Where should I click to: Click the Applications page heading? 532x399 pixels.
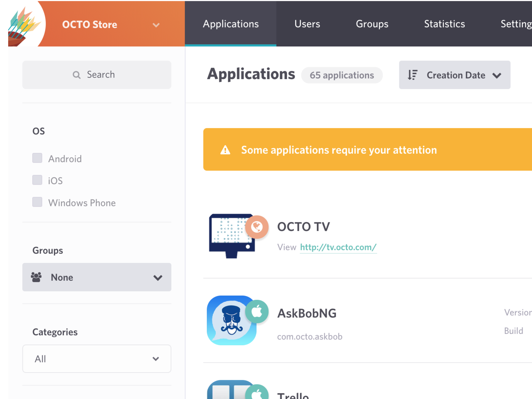pos(251,74)
